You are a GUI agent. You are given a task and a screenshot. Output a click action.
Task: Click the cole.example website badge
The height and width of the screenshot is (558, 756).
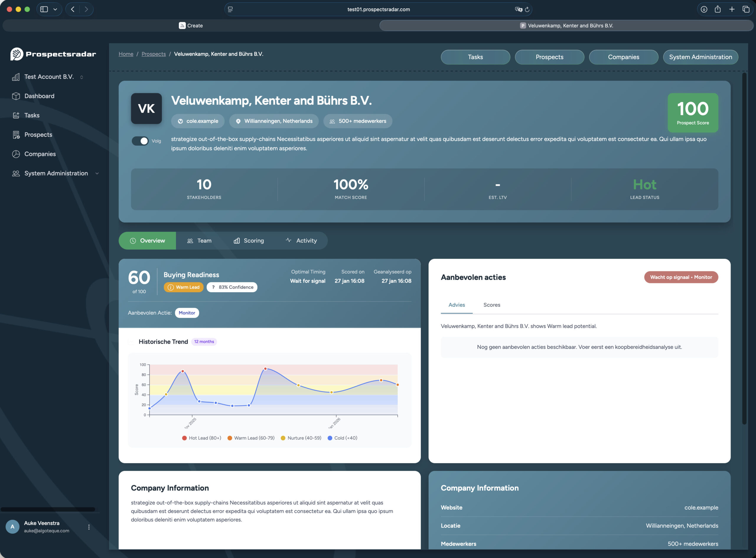pyautogui.click(x=198, y=121)
